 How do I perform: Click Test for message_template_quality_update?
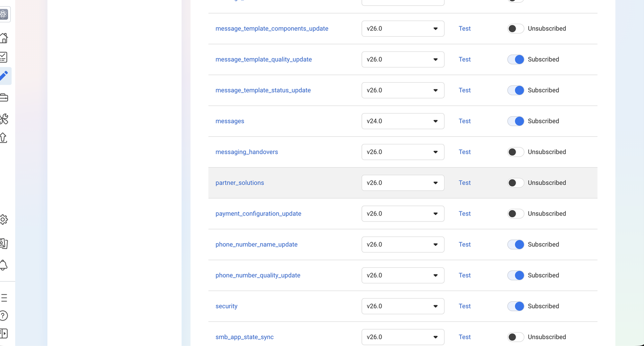465,59
